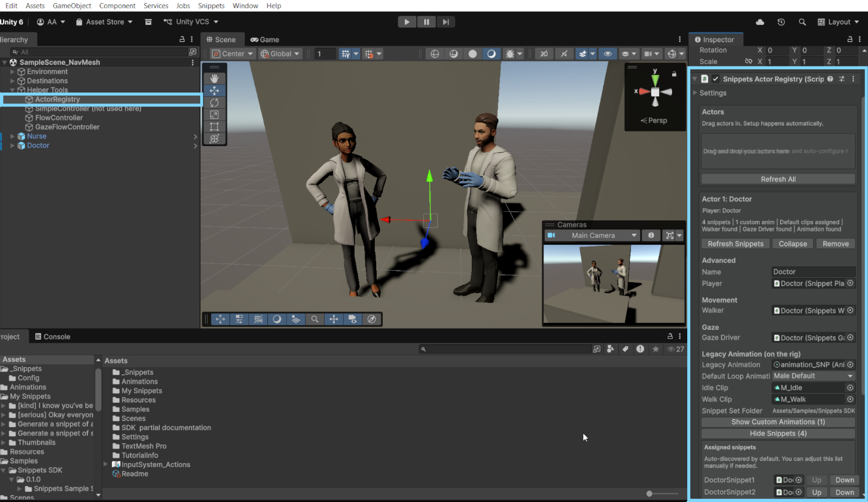868x502 pixels.
Task: Click the Refresh Snippets button
Action: [x=735, y=244]
